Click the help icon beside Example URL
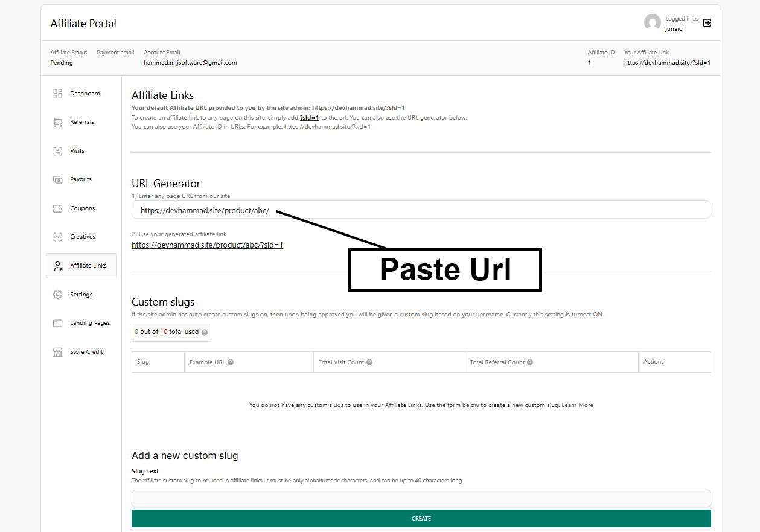 click(x=231, y=362)
